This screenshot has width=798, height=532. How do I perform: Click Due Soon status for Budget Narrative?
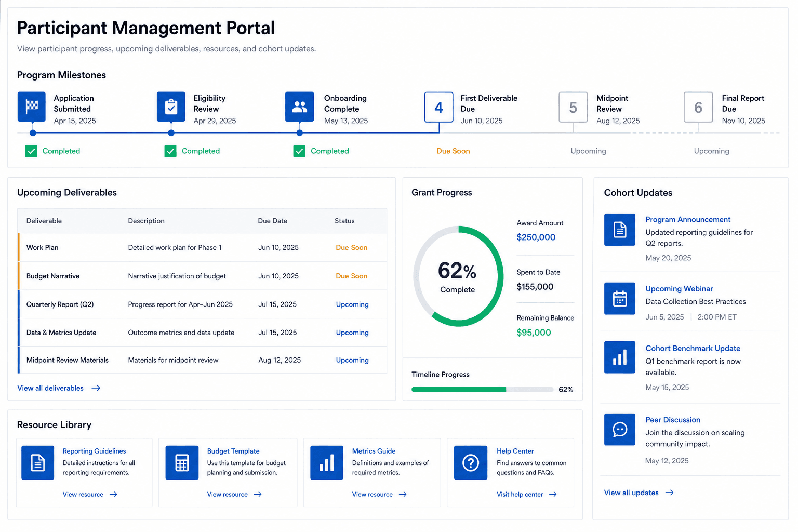tap(351, 276)
